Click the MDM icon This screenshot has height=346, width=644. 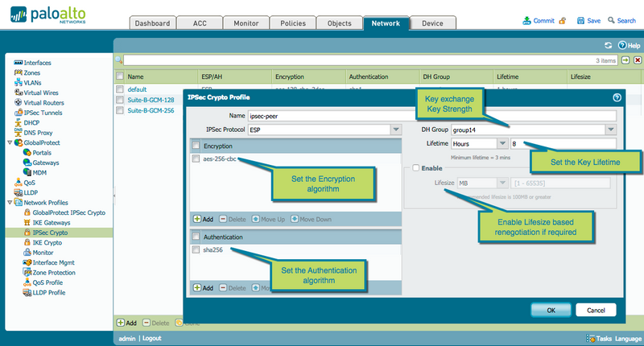(27, 172)
